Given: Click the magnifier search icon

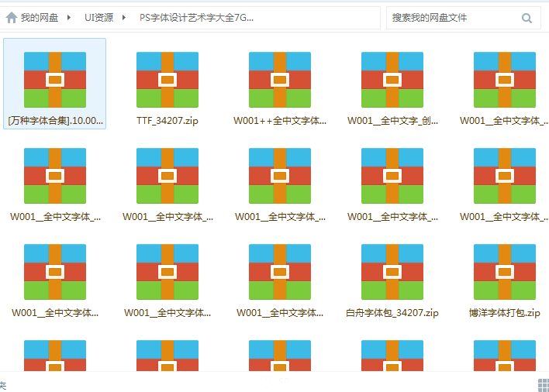Looking at the screenshot, I should coord(527,18).
